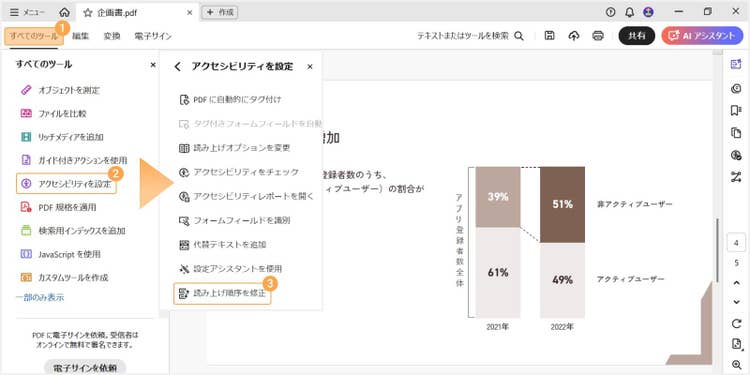Viewport: 750px width, 375px height.
Task: Click the 電子サインを依頼 button
Action: [x=85, y=368]
